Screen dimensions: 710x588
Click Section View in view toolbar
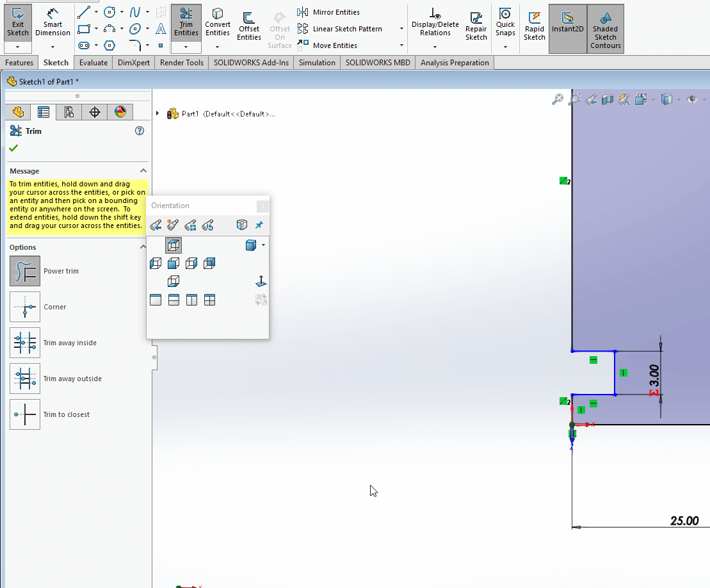pos(608,99)
